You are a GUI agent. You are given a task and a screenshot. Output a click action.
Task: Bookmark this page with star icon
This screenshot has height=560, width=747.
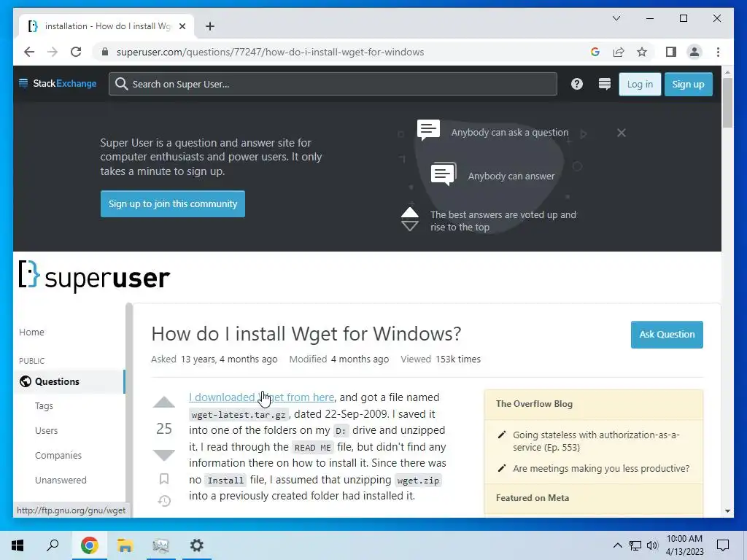tap(642, 52)
